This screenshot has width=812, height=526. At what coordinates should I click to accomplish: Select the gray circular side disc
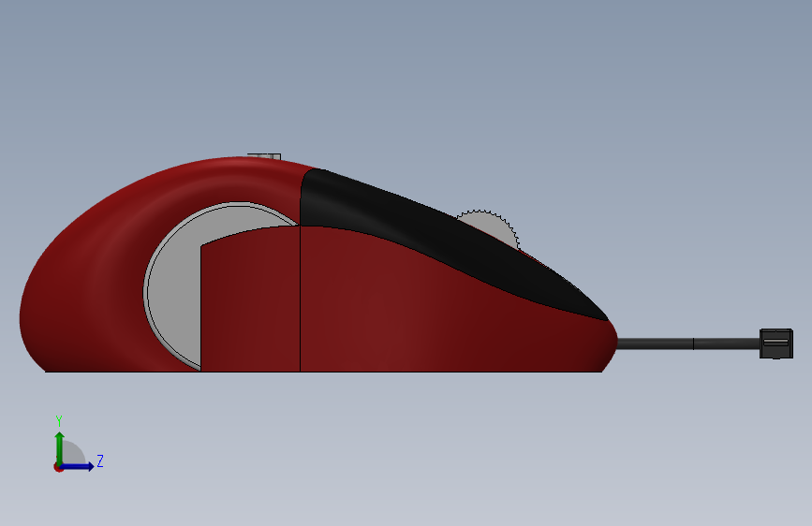(x=173, y=290)
